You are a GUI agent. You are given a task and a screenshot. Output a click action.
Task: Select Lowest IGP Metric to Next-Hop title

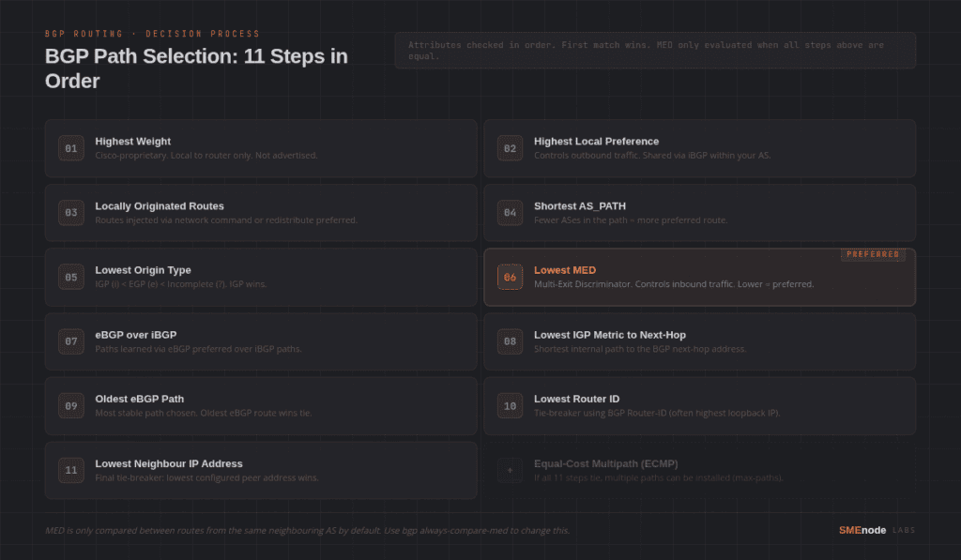[610, 335]
